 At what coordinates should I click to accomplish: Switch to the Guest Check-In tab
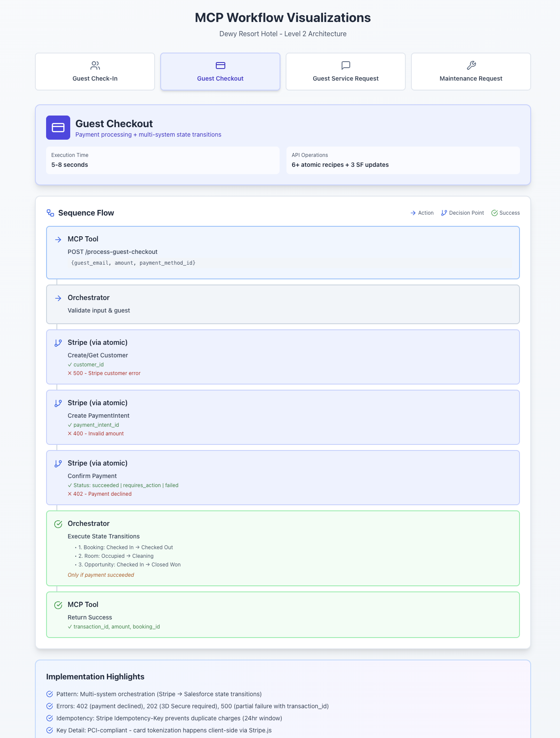tap(95, 72)
